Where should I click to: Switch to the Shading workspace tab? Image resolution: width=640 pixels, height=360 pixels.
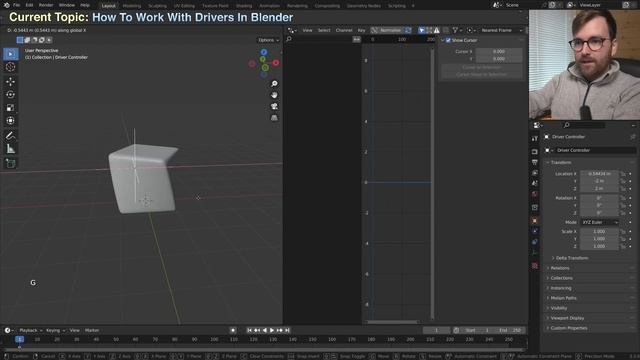click(x=244, y=6)
